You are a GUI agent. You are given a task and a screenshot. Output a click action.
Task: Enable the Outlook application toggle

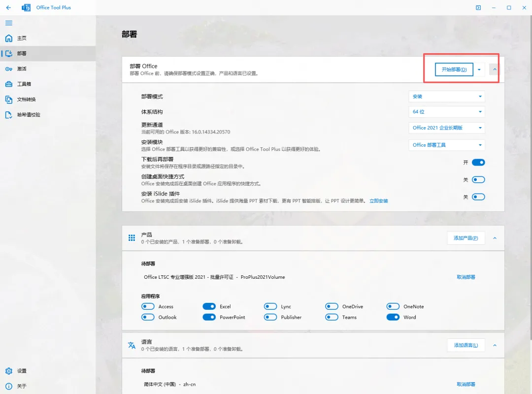point(148,317)
